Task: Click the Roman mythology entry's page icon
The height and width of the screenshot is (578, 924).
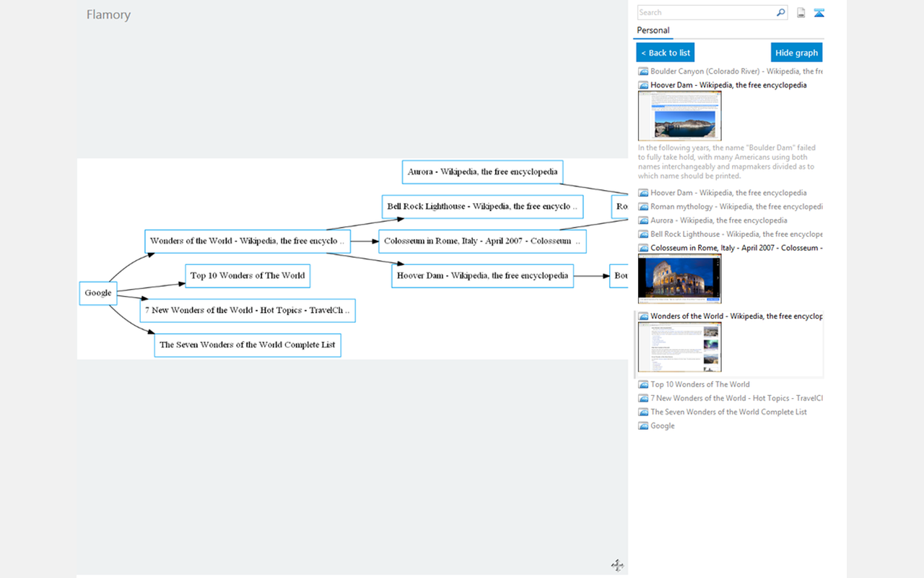Action: tap(642, 207)
